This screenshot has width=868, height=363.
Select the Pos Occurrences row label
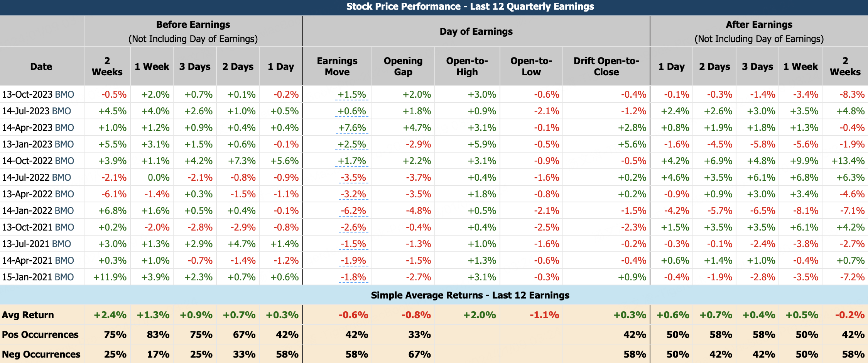click(40, 335)
